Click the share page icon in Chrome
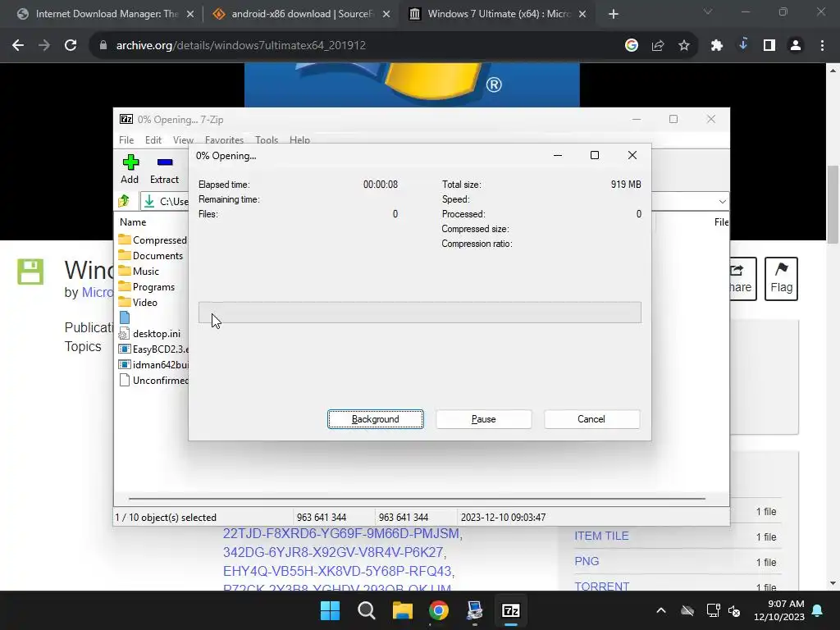This screenshot has height=630, width=840. (x=658, y=46)
